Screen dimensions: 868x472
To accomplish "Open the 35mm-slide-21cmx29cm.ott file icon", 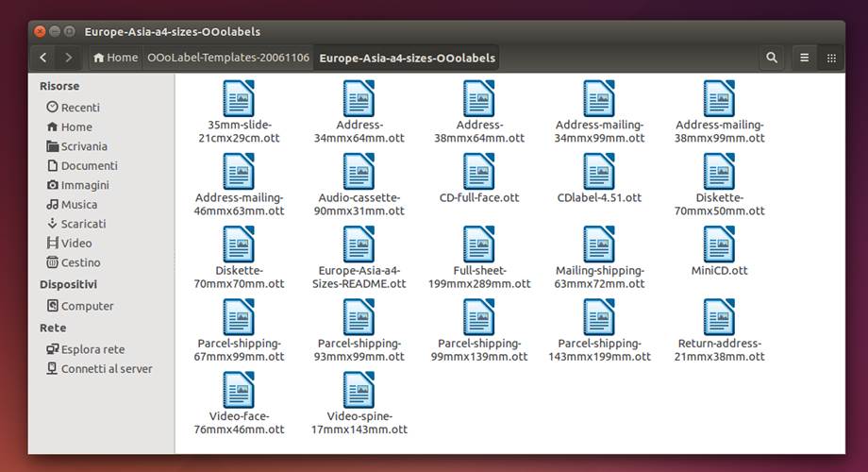I will coord(239,98).
